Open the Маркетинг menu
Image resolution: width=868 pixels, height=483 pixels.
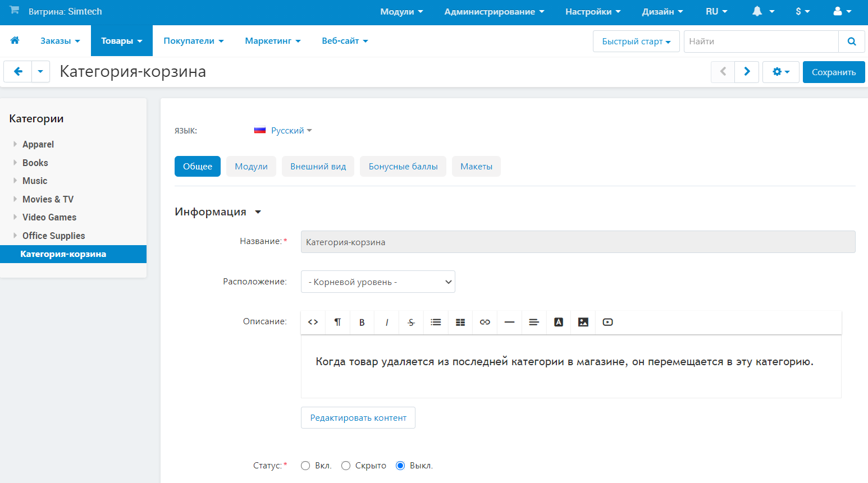tap(272, 41)
